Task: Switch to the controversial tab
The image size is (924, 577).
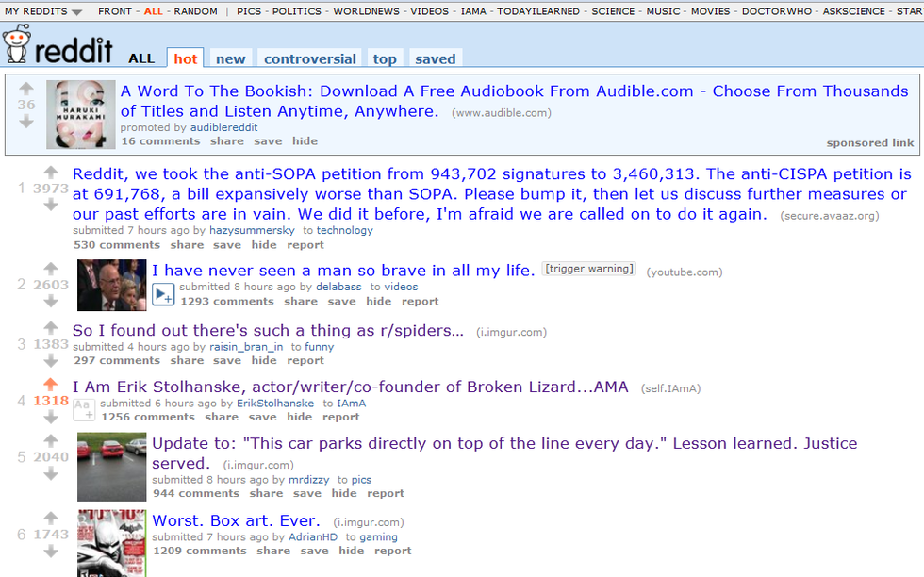Action: click(310, 59)
